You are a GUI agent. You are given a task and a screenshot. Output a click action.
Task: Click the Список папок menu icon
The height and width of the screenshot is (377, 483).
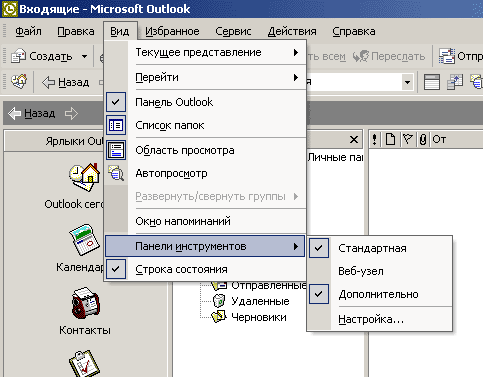coord(116,125)
